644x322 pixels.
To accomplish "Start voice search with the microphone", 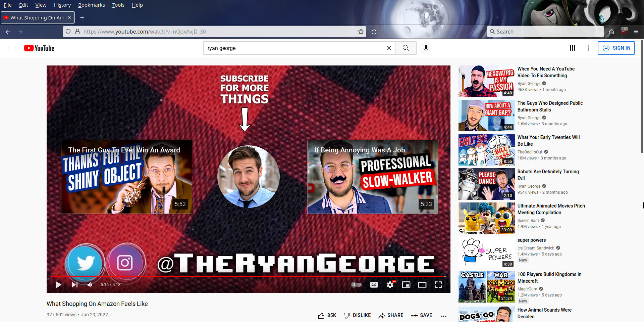I will 426,48.
